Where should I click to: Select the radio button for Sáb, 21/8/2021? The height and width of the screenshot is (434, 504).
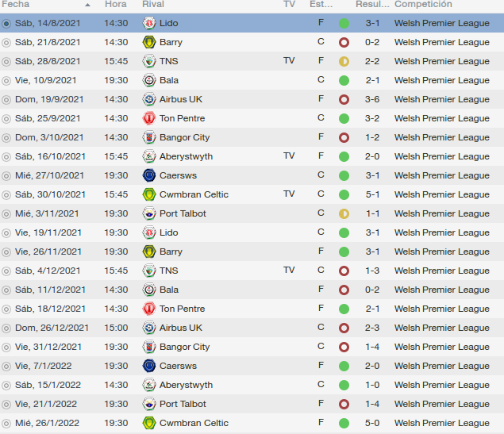point(6,42)
